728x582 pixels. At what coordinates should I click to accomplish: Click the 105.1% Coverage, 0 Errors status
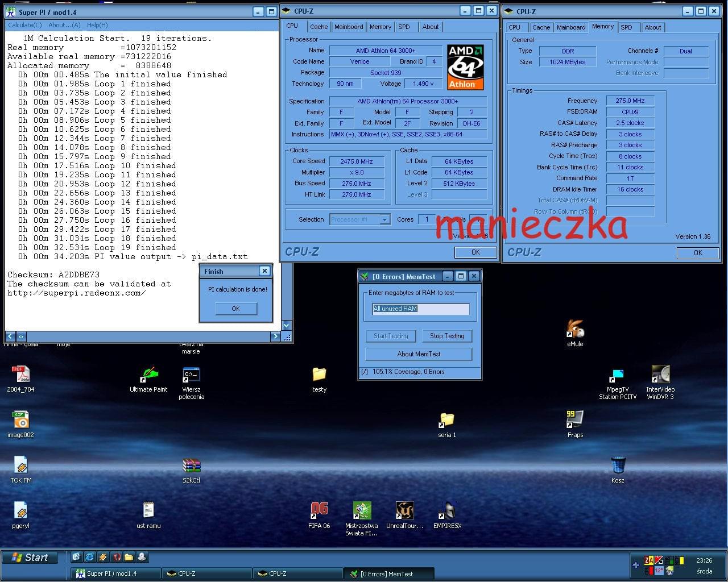(408, 372)
